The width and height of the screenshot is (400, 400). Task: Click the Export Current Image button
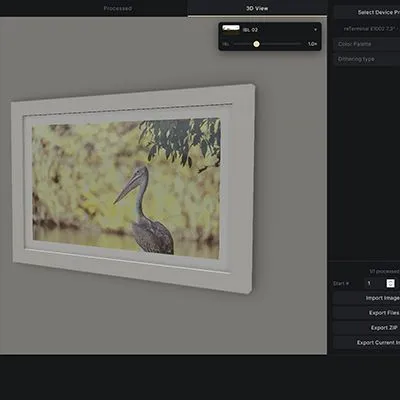pyautogui.click(x=367, y=342)
